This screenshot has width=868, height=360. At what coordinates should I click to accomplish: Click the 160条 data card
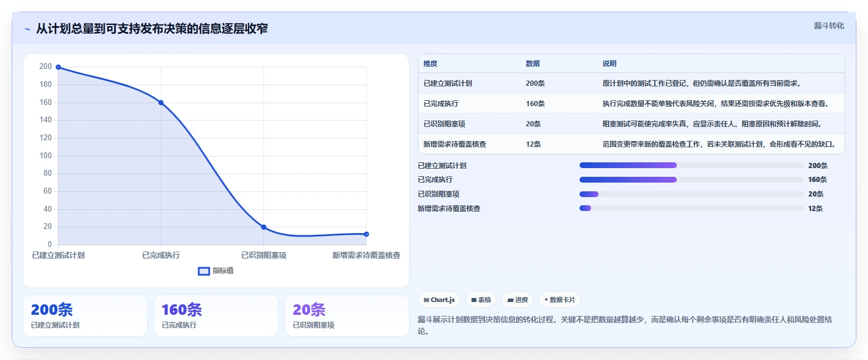(216, 315)
